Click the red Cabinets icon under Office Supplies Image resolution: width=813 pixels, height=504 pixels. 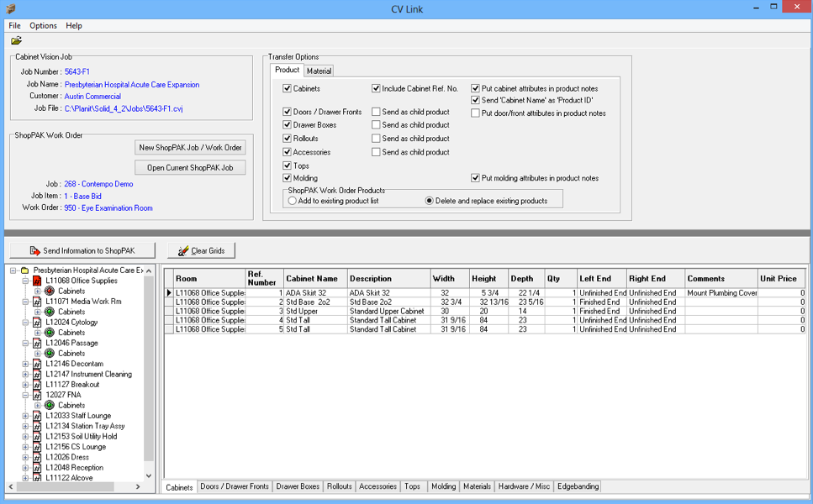coord(50,291)
